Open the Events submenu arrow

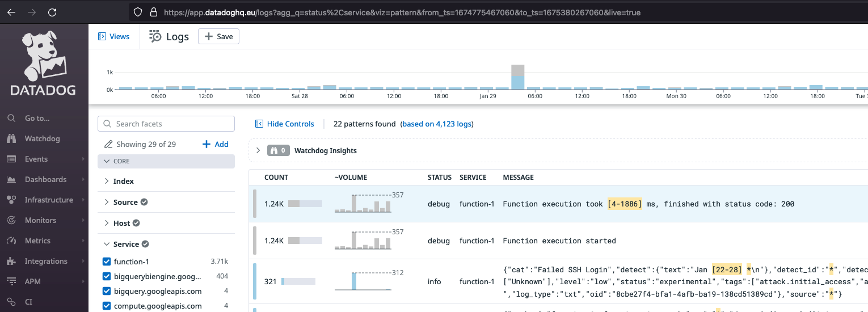tap(83, 159)
